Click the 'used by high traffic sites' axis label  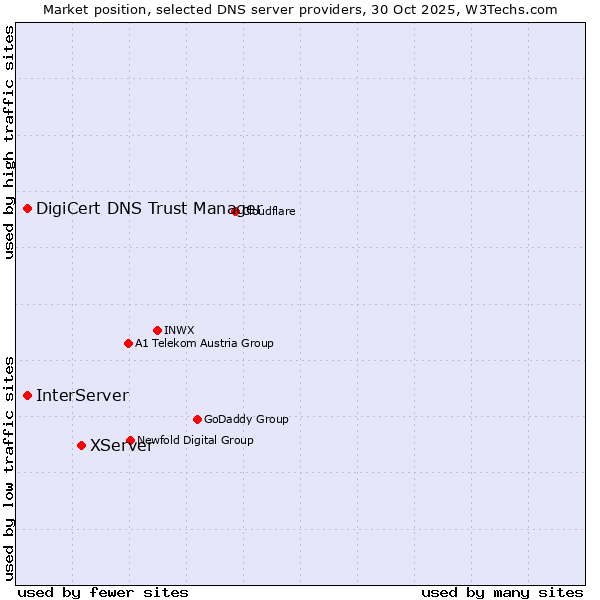9,141
